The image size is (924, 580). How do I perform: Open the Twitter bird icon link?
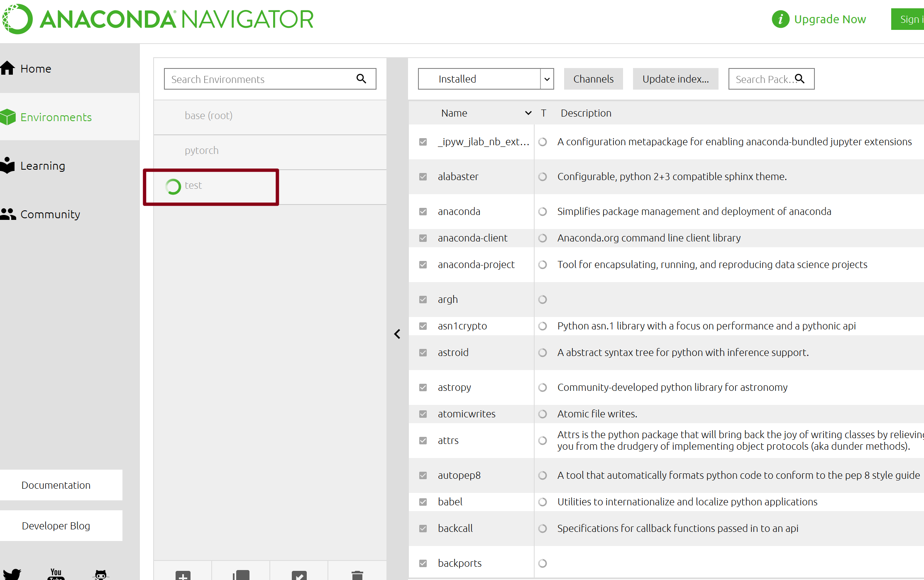coord(12,574)
